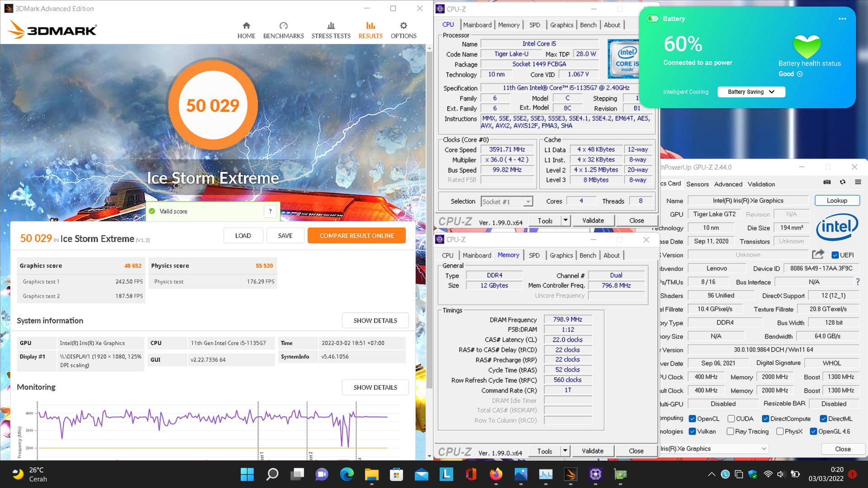Toggle the Ray Tracing checkbox

click(730, 432)
